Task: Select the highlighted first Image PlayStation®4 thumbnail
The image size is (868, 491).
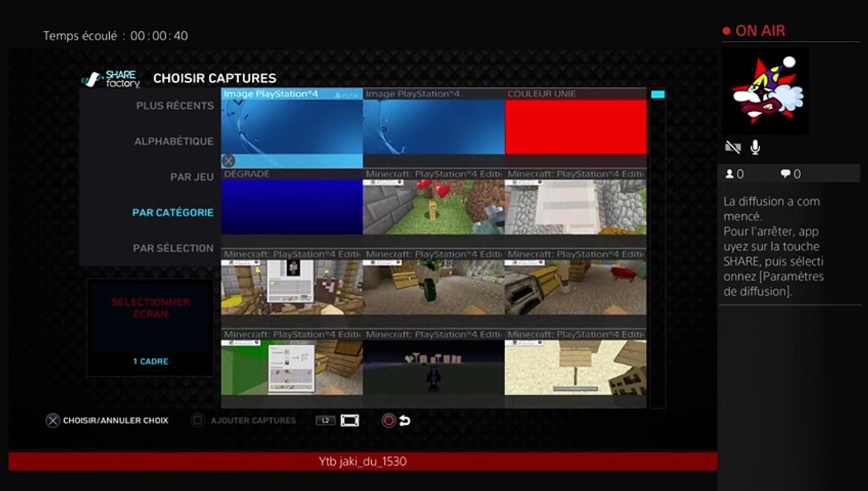Action: tap(292, 128)
